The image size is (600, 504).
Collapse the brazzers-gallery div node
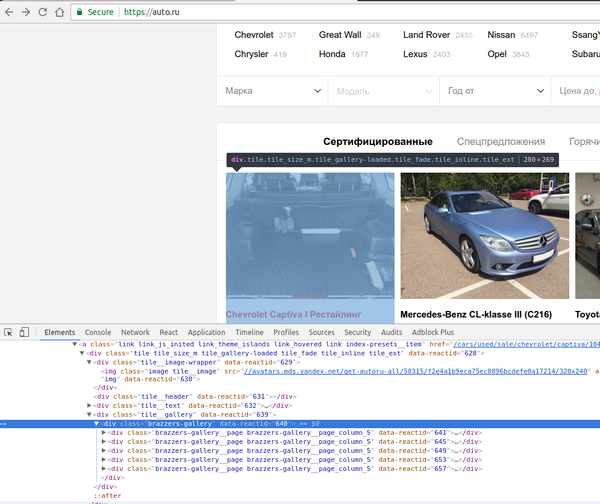point(97,424)
